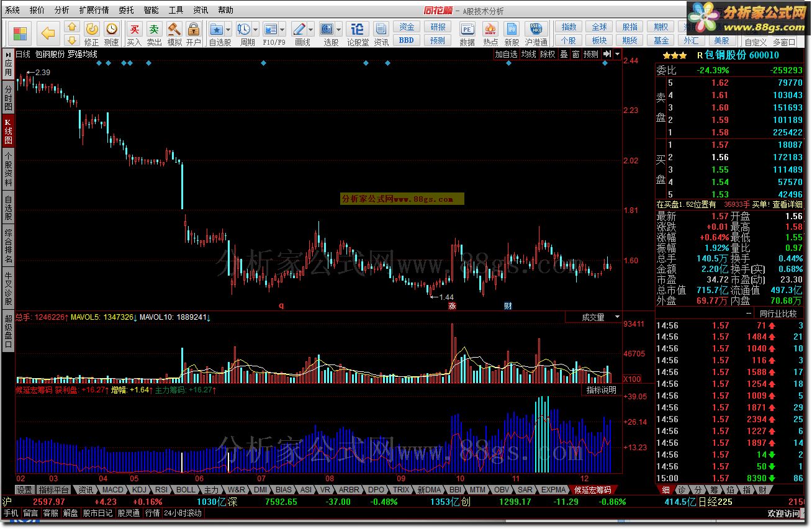
Task: Open the colorful home grid icon
Action: pos(20,34)
